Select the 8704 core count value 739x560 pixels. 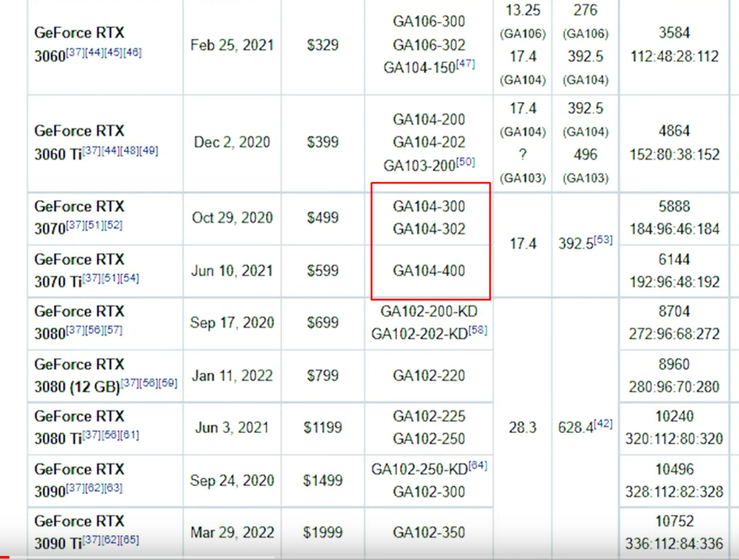coord(675,311)
